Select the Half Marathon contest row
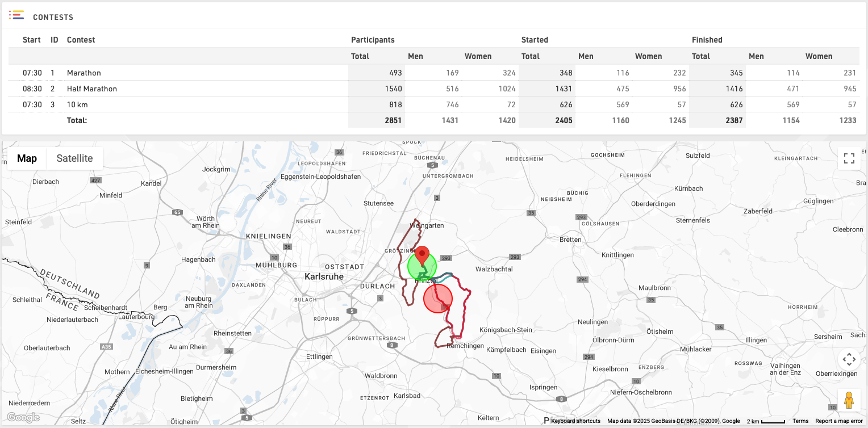Viewport: 868px width, 428px height. (92, 89)
